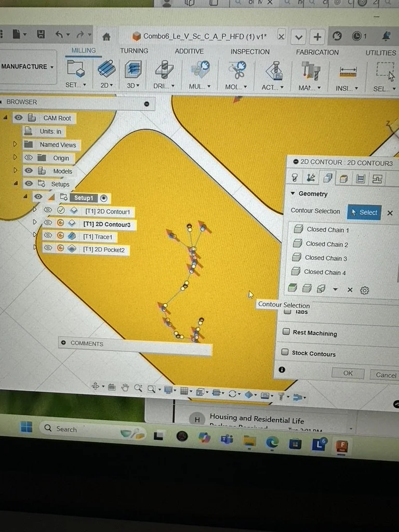The width and height of the screenshot is (399, 532).
Task: Toggle visibility eye of 2D Contour1
Action: tap(48, 210)
